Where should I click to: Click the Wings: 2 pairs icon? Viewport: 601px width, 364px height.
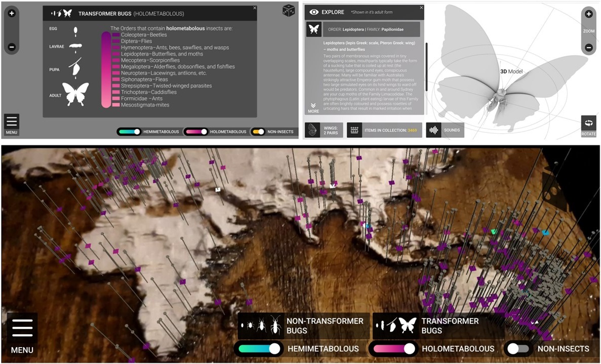click(x=313, y=130)
